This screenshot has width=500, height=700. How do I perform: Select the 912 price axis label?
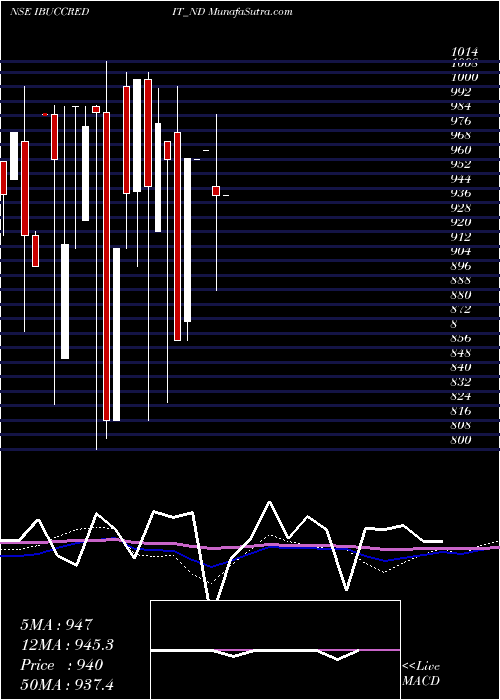461,237
